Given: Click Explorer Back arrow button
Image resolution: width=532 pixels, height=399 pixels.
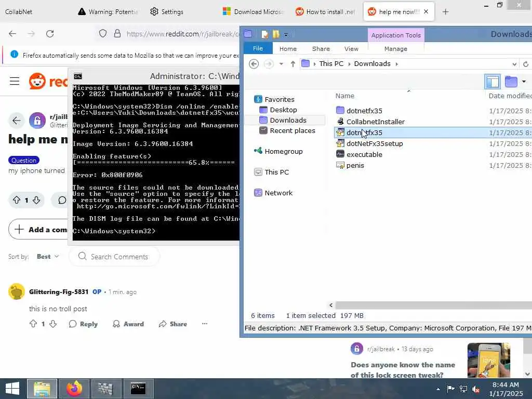Looking at the screenshot, I should coord(254,64).
